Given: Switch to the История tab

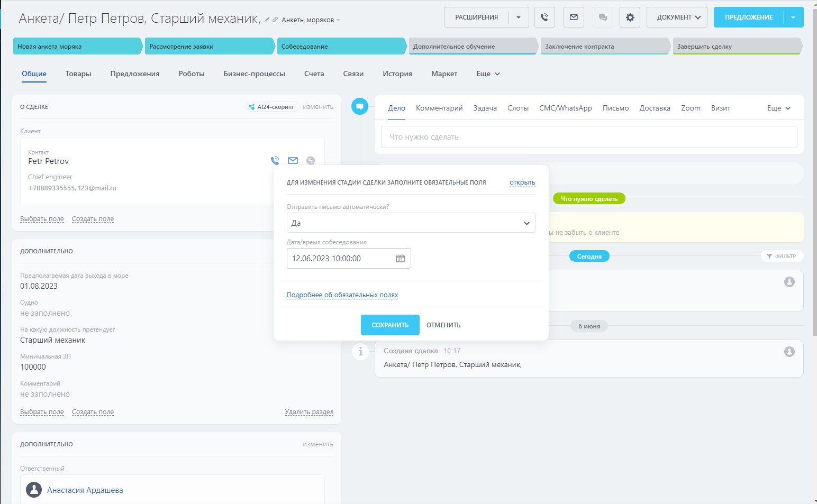Looking at the screenshot, I should (397, 74).
